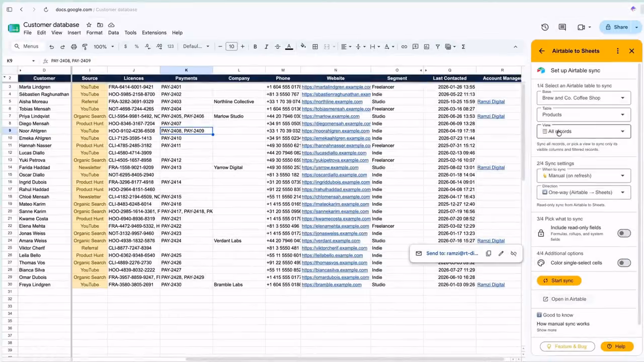Screen dimensions: 644x362
Task: Open the Borders tool
Action: click(315, 47)
